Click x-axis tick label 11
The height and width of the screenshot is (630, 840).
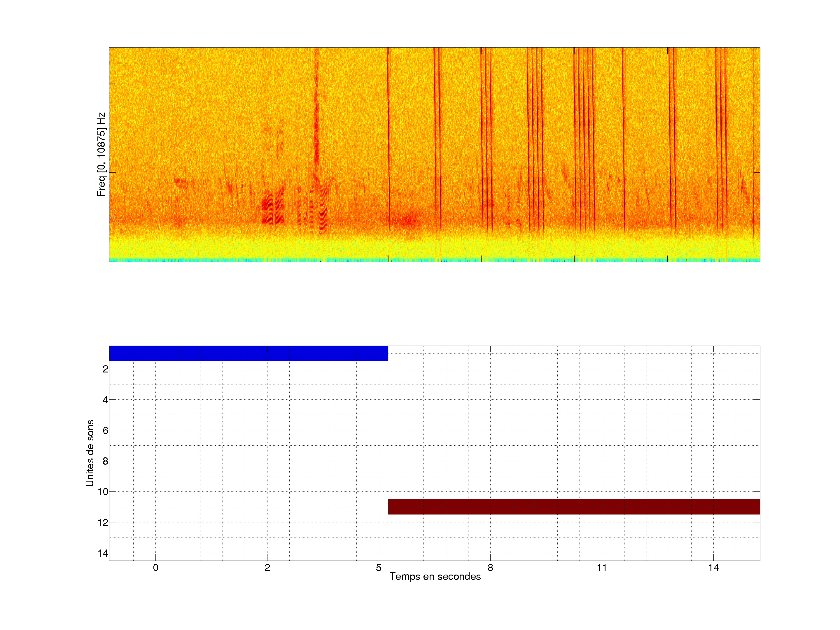602,568
